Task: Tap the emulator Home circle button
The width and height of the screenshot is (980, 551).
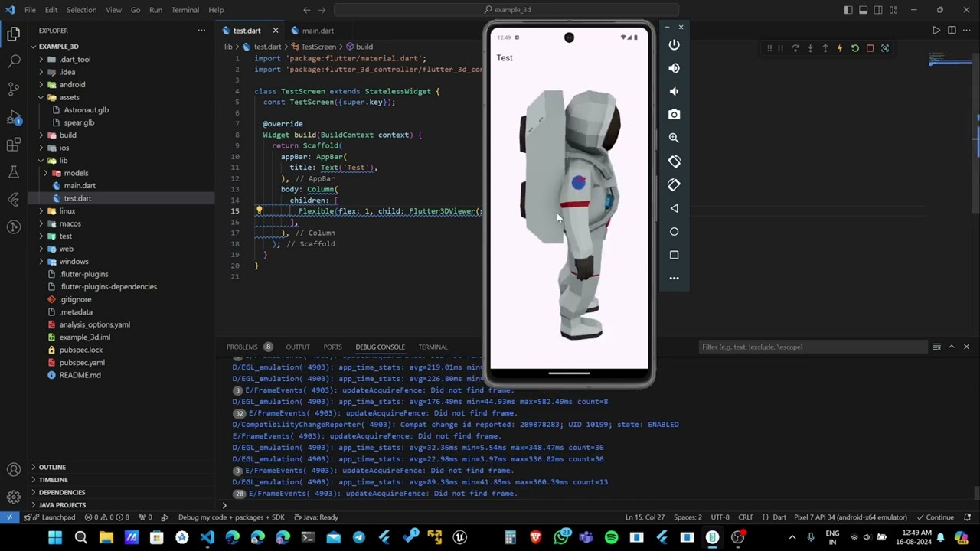Action: pyautogui.click(x=674, y=231)
